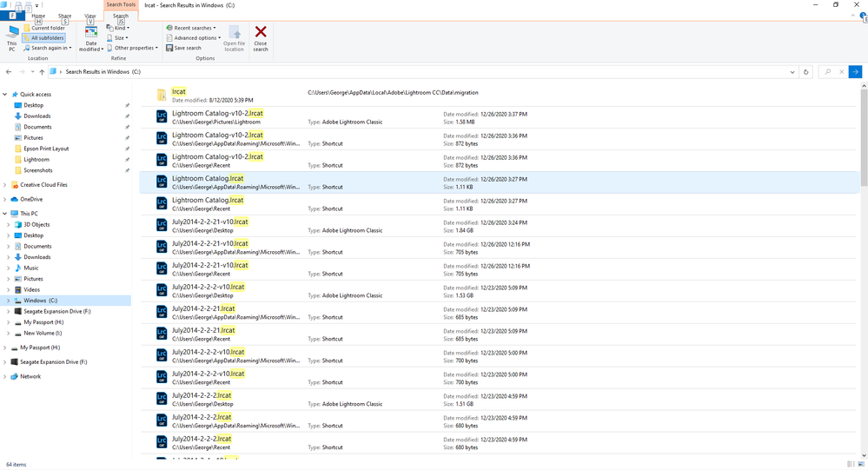Select Epson Print Layout in Quick access
The image size is (868, 470).
pyautogui.click(x=46, y=149)
